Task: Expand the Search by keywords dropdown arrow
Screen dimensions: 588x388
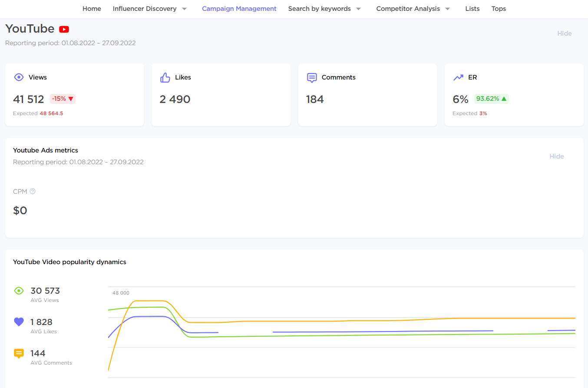Action: point(358,9)
